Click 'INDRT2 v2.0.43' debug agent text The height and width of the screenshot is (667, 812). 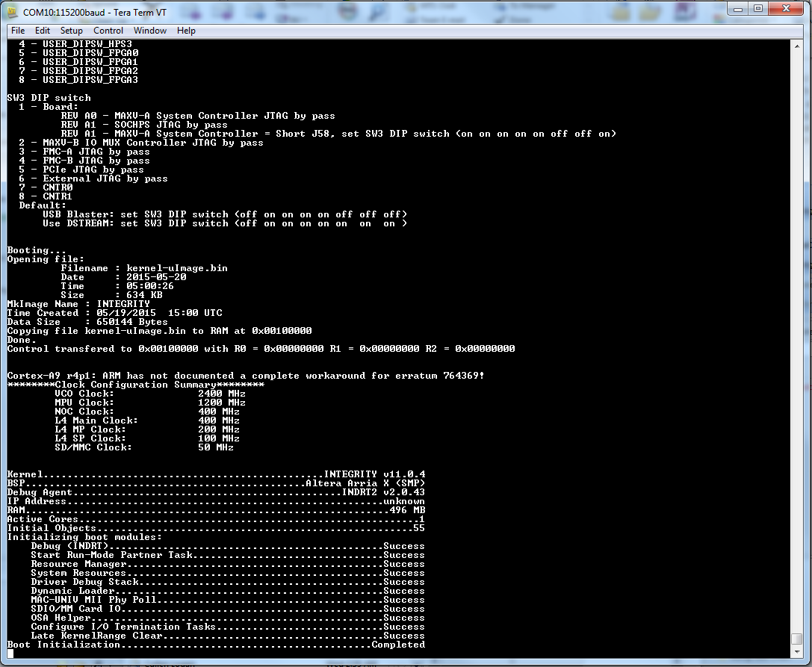pos(383,492)
